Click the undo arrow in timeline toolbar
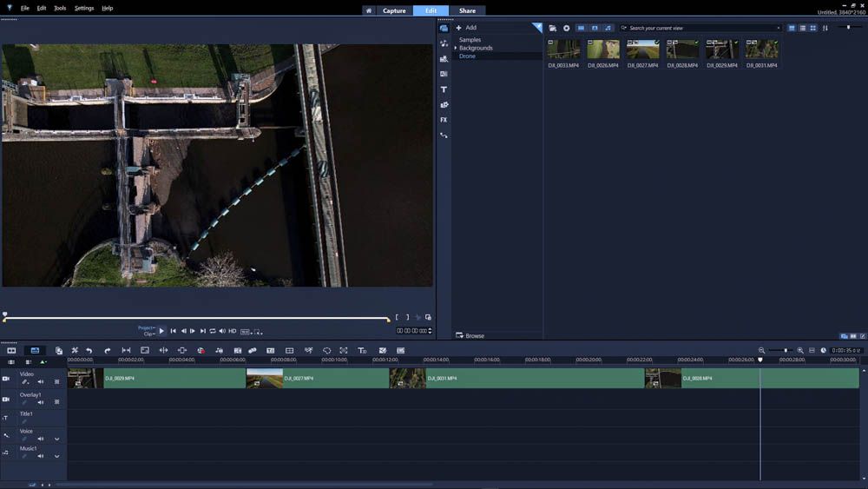The width and height of the screenshot is (868, 489). click(89, 351)
